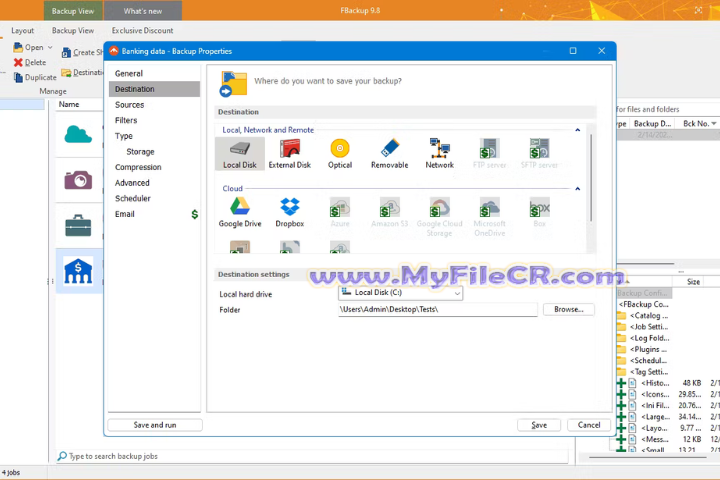The image size is (720, 480).
Task: Choose Google Drive cloud destination
Action: (240, 212)
